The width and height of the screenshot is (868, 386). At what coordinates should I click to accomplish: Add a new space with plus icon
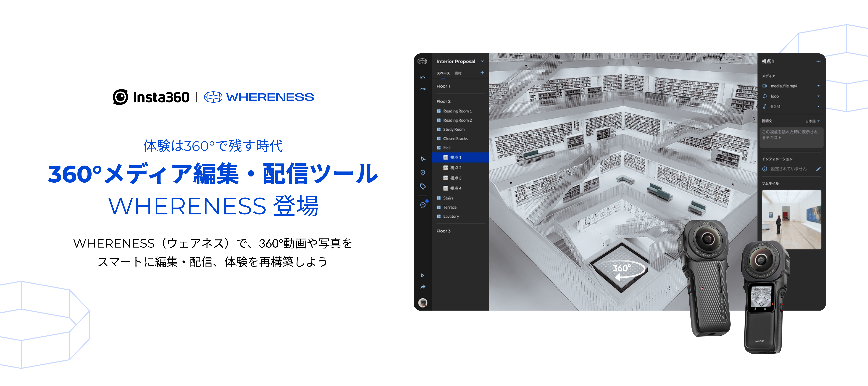click(x=482, y=73)
